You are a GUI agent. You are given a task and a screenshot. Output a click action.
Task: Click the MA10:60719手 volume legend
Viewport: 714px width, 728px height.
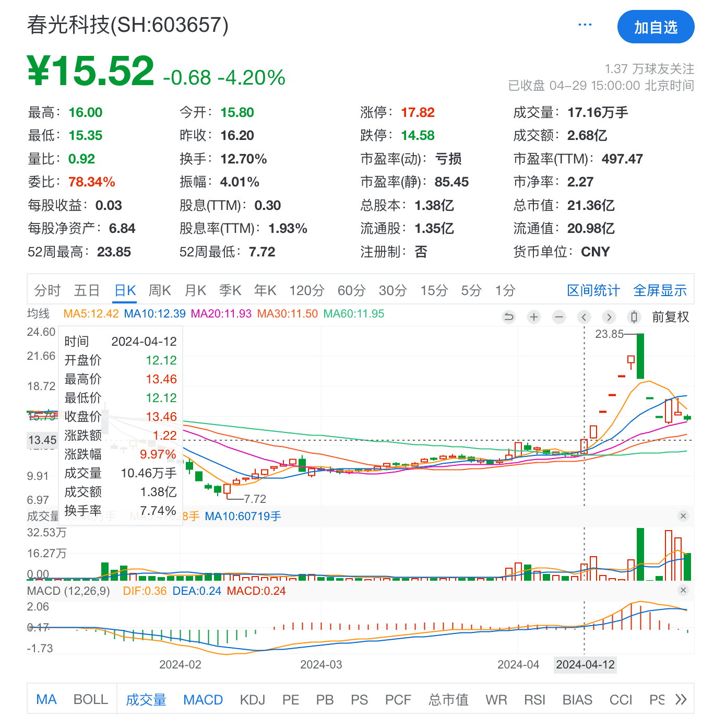coord(243,516)
